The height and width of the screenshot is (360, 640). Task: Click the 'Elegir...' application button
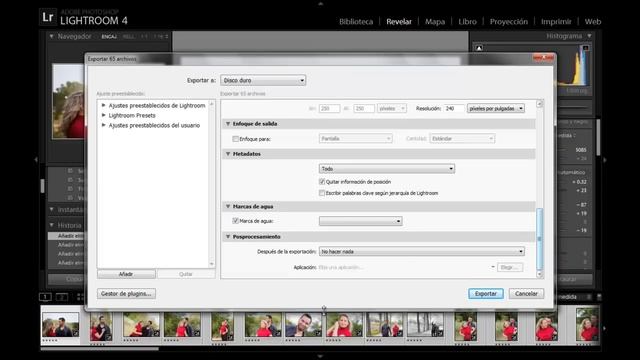tap(510, 267)
